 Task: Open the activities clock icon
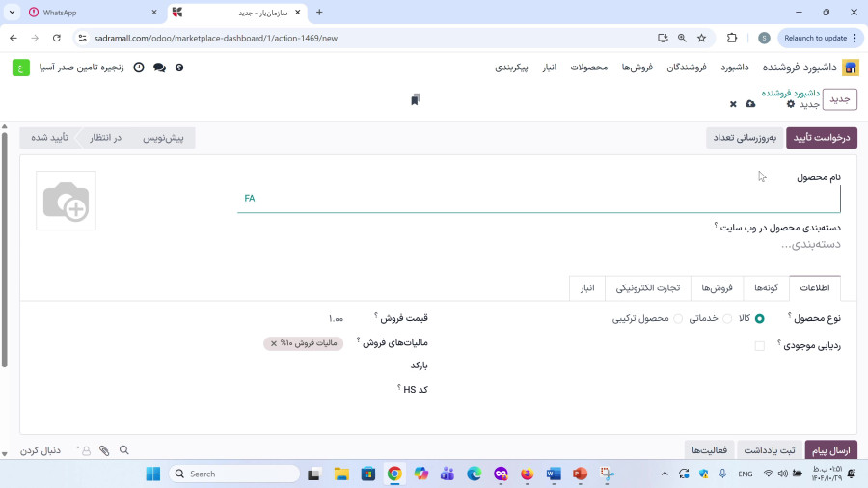(139, 68)
